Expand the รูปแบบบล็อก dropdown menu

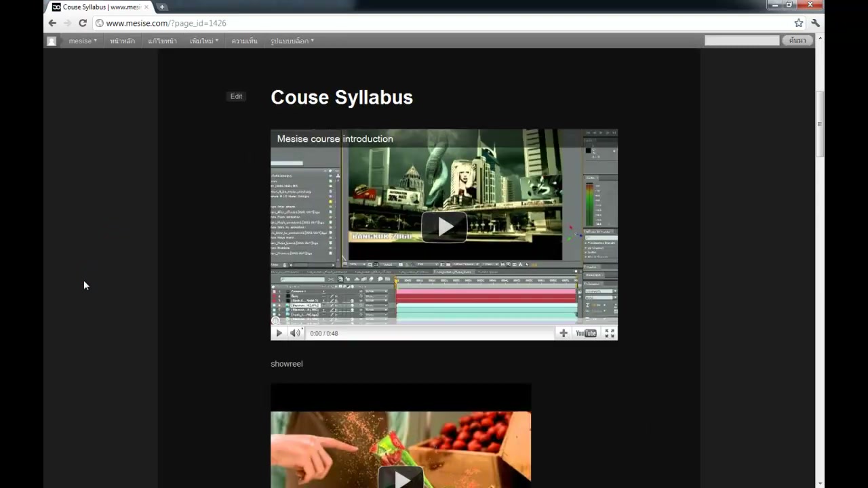(292, 41)
